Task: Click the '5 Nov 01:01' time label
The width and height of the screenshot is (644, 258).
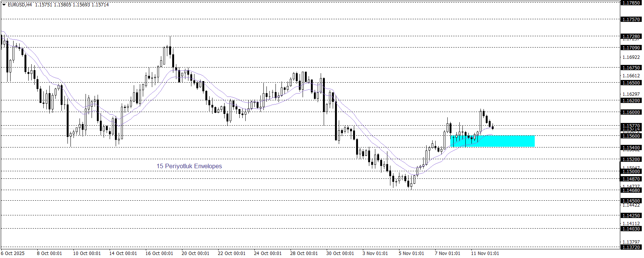Action: click(411, 253)
